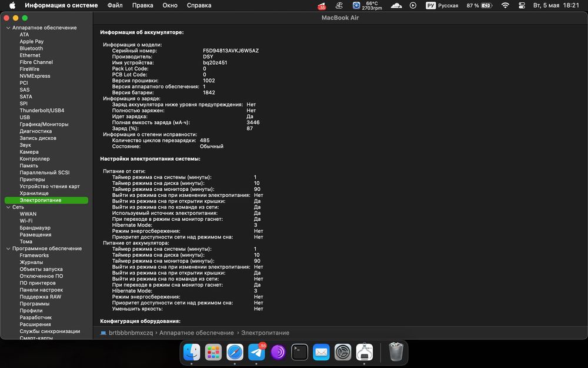
Task: Click the battery 87 % indicator
Action: [479, 5]
